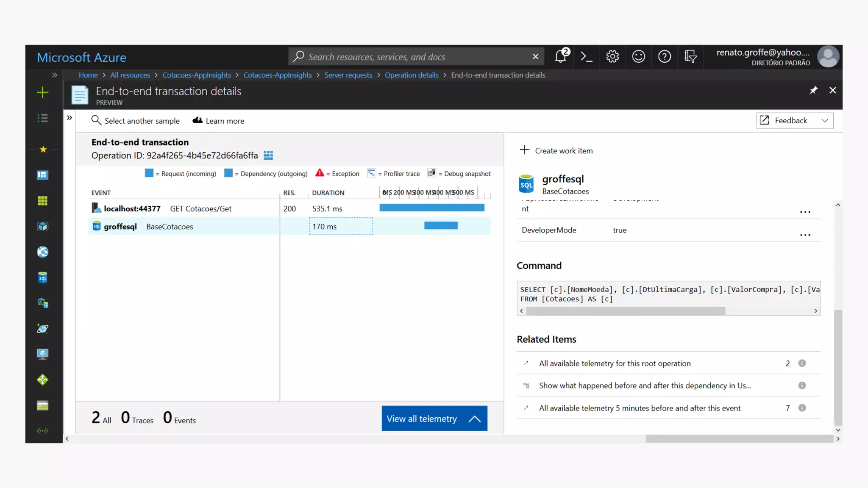Open ellipsis menu for DeveloperMode row
The height and width of the screenshot is (488, 868).
[805, 235]
